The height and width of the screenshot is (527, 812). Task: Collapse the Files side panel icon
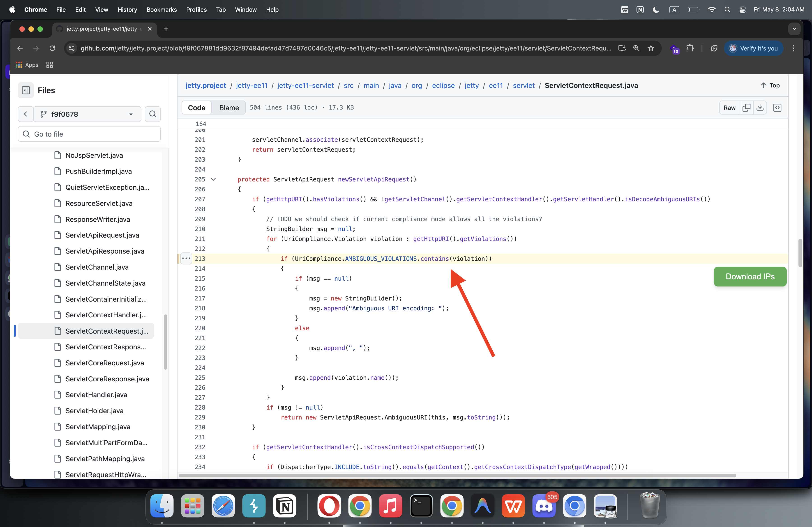[x=25, y=90]
